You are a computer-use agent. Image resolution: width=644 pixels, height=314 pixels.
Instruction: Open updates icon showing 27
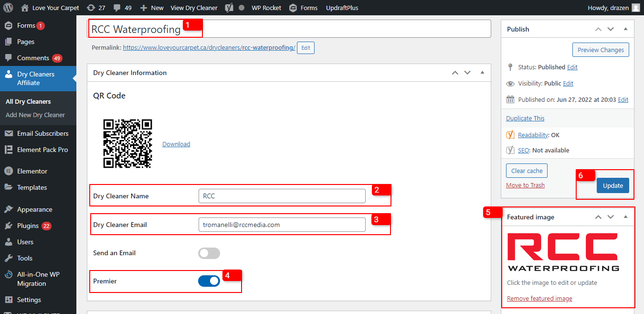pyautogui.click(x=91, y=8)
